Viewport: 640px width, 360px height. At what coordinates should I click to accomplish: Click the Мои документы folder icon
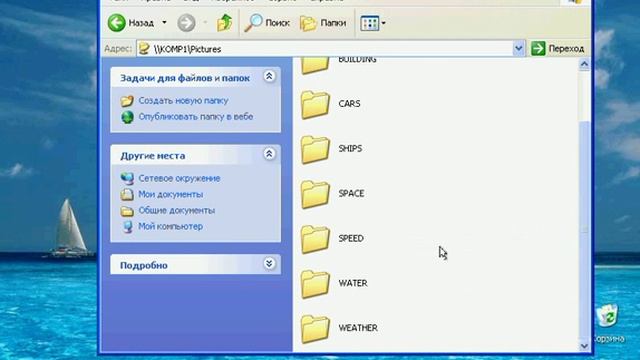127,194
